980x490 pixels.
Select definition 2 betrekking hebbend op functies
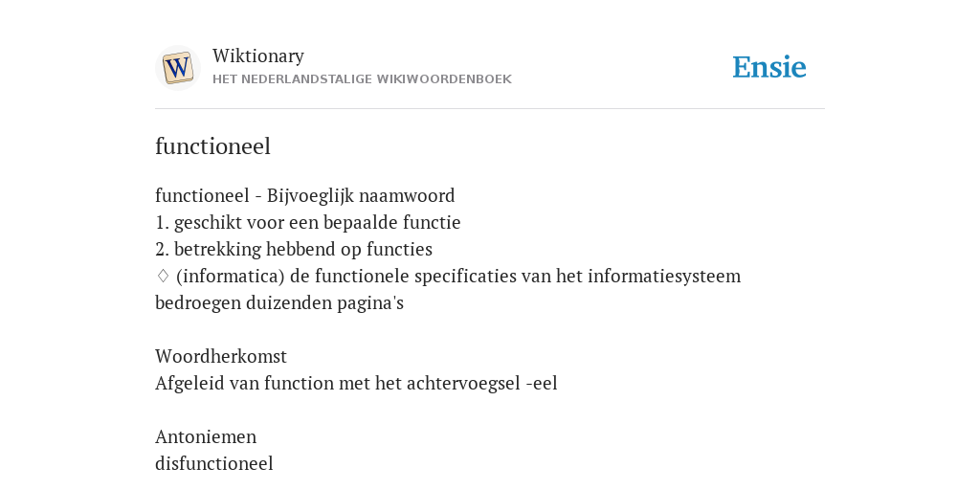(294, 250)
